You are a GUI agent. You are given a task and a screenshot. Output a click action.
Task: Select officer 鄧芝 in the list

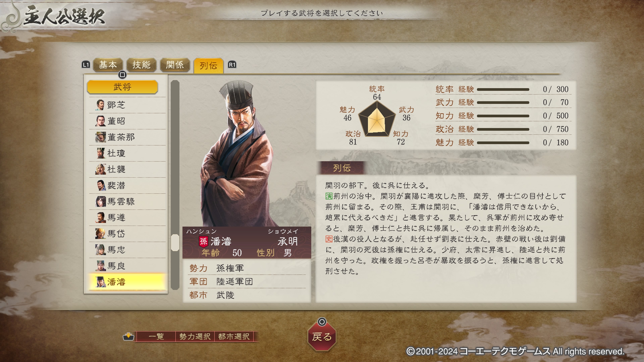tap(127, 105)
